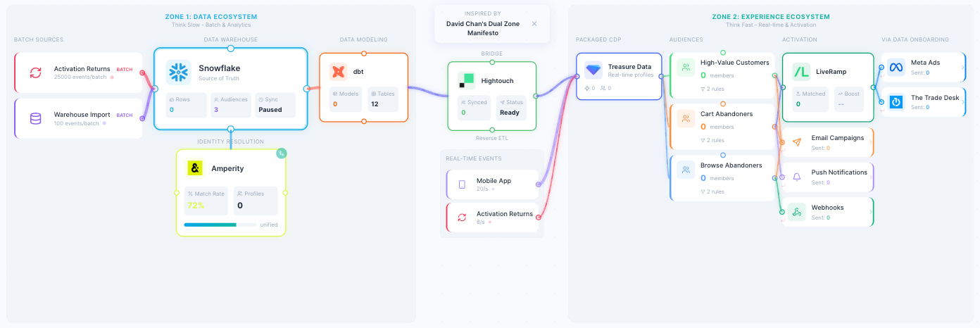This screenshot has height=328, width=980.
Task: Expand the Webhooks node chevron
Action: 871,212
